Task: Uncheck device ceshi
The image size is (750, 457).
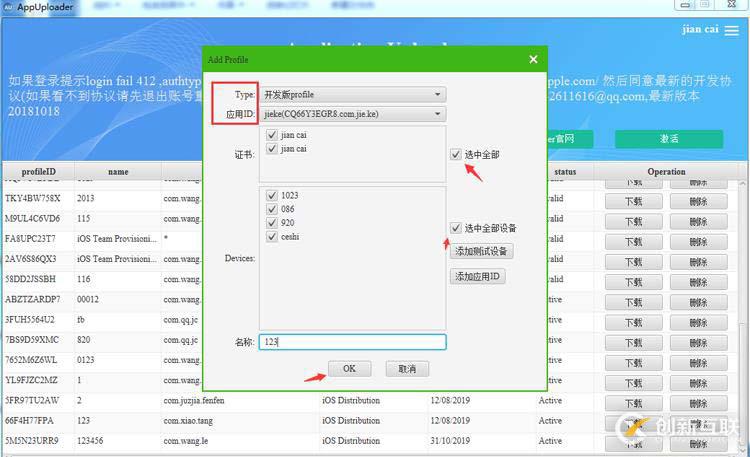Action: click(272, 237)
